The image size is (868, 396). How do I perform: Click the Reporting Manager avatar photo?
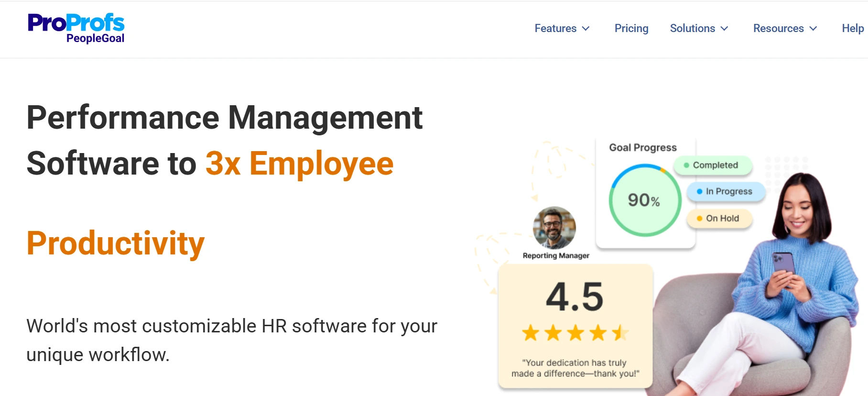click(x=554, y=228)
